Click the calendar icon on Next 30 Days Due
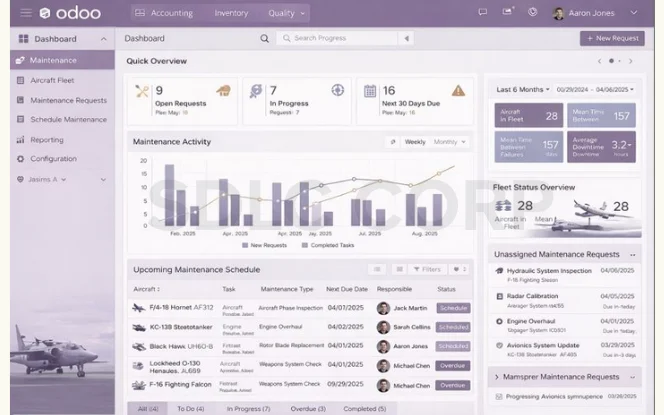Screen dimensions: 664x415 point(370,91)
